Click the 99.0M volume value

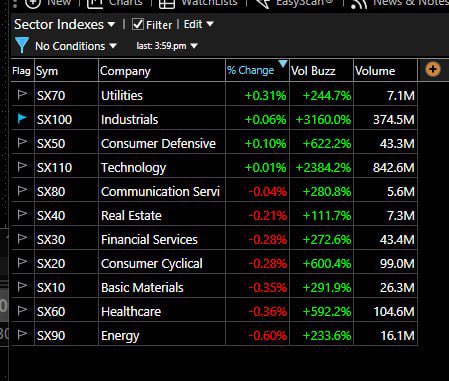[397, 264]
